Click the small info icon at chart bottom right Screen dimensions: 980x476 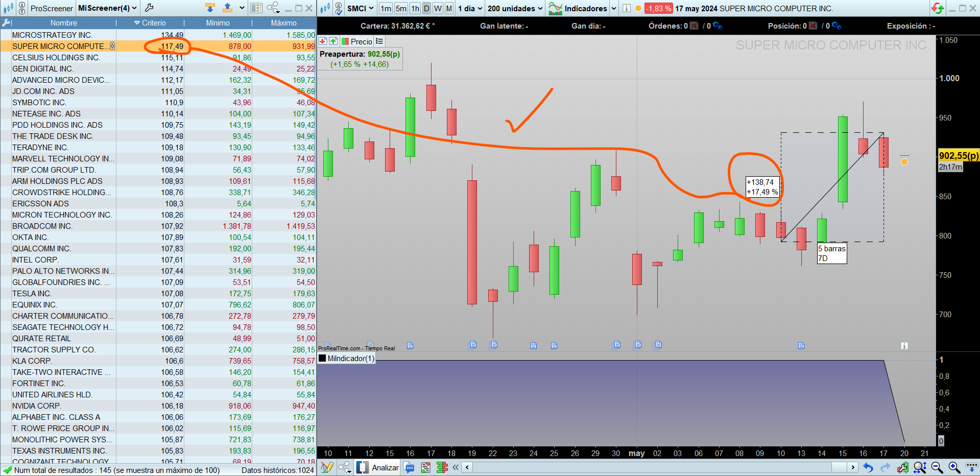(x=904, y=346)
